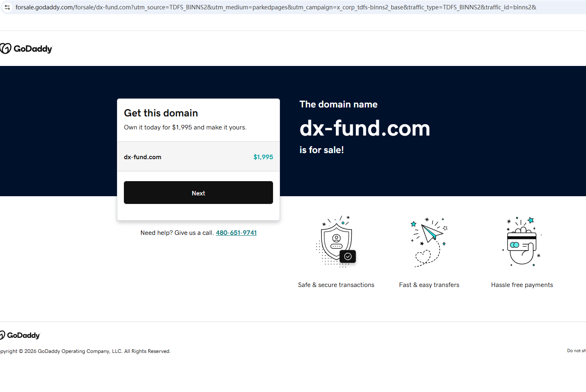586x392 pixels.
Task: Click the dx-fund.com row in purchase card
Action: coord(198,157)
